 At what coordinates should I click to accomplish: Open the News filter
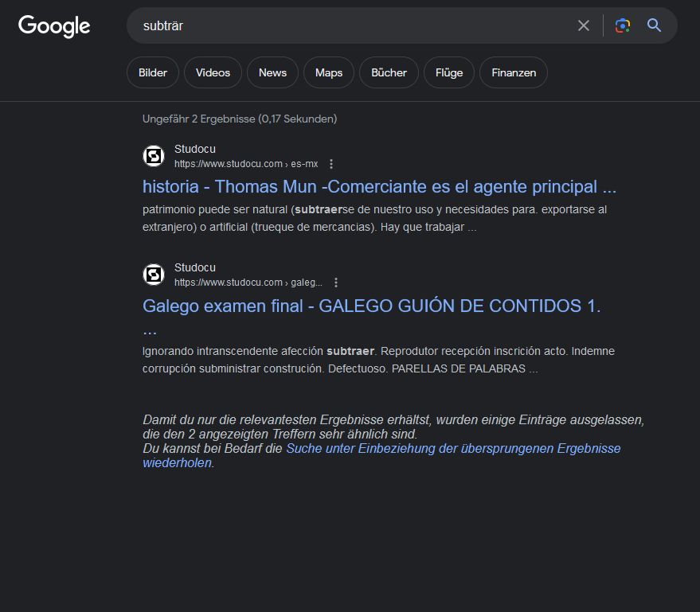tap(272, 72)
